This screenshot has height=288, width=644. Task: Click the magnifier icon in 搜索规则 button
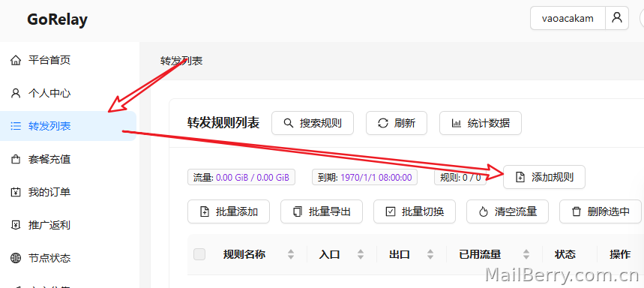pos(289,123)
